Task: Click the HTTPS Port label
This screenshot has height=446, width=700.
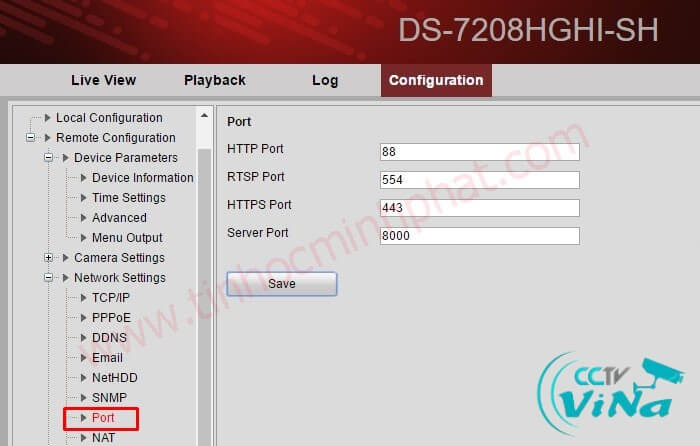Action: pos(259,205)
